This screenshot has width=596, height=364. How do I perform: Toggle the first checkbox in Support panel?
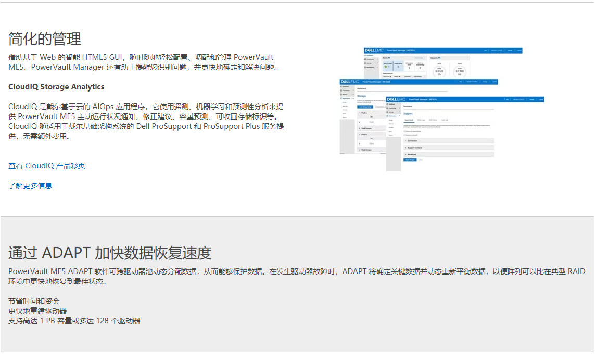tap(405, 131)
